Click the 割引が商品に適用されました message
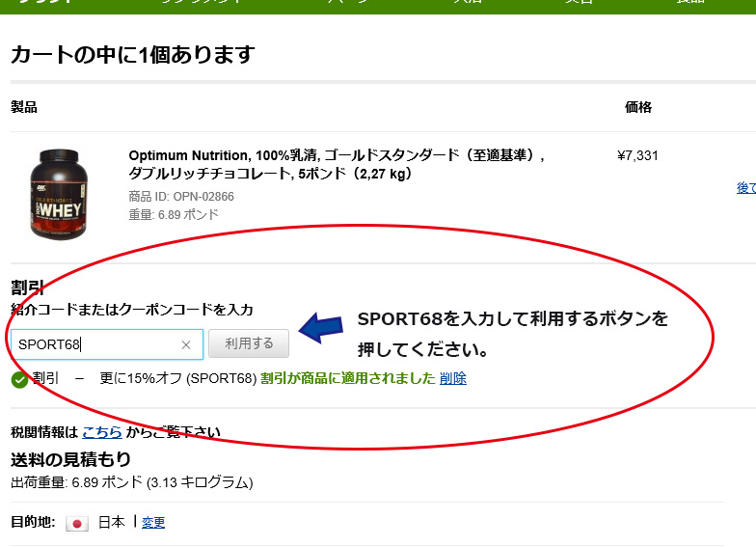This screenshot has height=547, width=756. [x=348, y=378]
